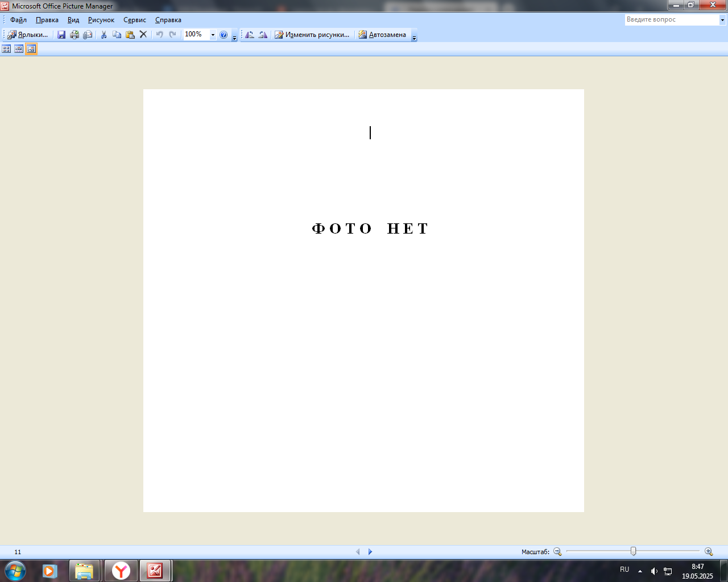Click the zoom in magnifier icon

tap(709, 552)
